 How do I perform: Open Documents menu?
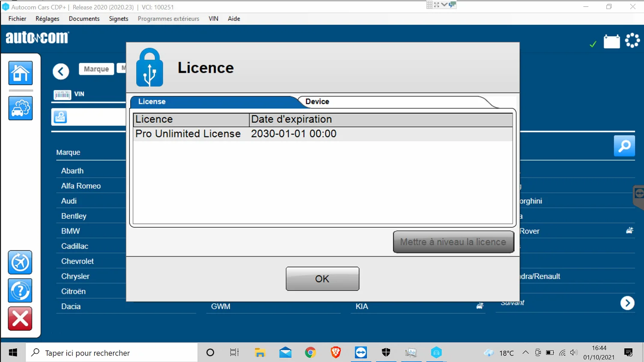click(84, 19)
